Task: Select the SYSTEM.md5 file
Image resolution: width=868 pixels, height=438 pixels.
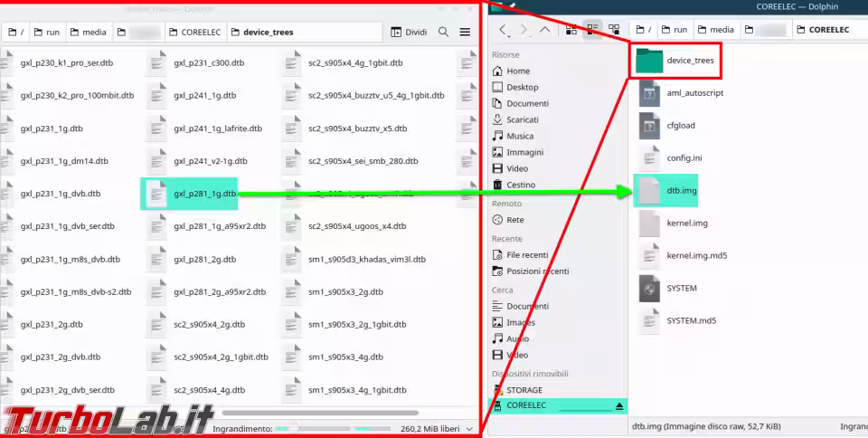Action: [678, 321]
